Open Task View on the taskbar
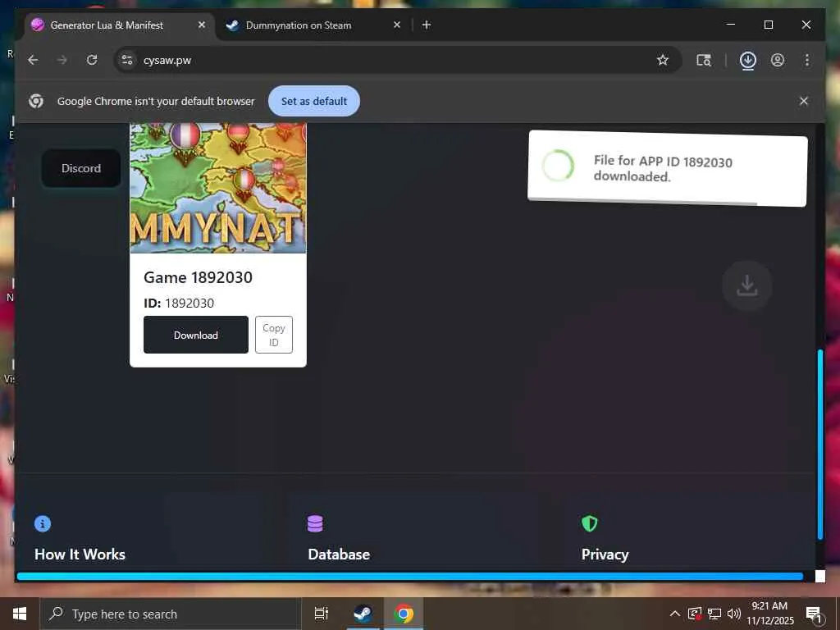This screenshot has width=840, height=630. (x=322, y=614)
